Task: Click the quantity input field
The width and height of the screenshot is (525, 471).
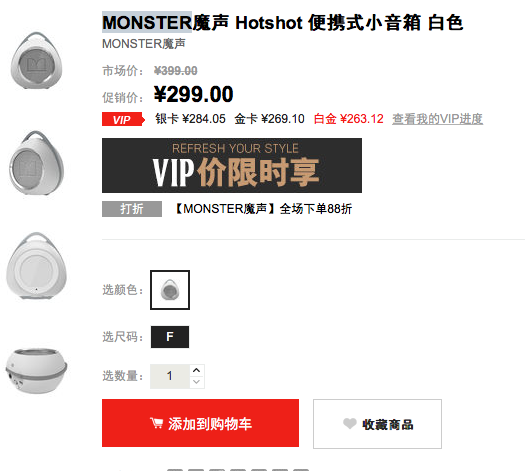Action: [170, 376]
